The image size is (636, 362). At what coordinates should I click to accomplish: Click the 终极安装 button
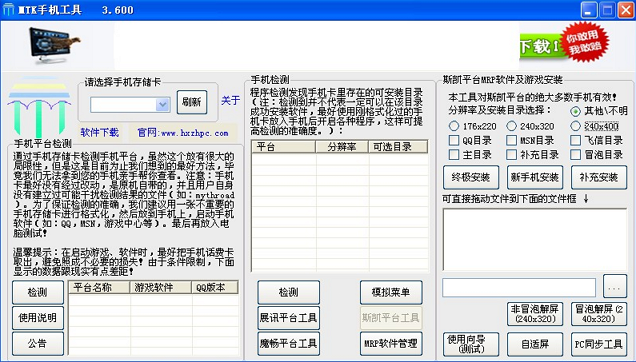(471, 177)
